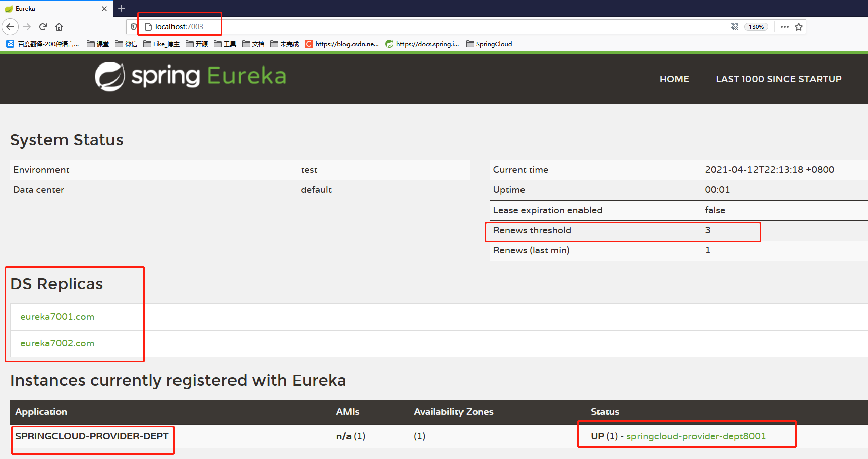Go to the browser home page icon
The image size is (868, 459).
point(59,27)
